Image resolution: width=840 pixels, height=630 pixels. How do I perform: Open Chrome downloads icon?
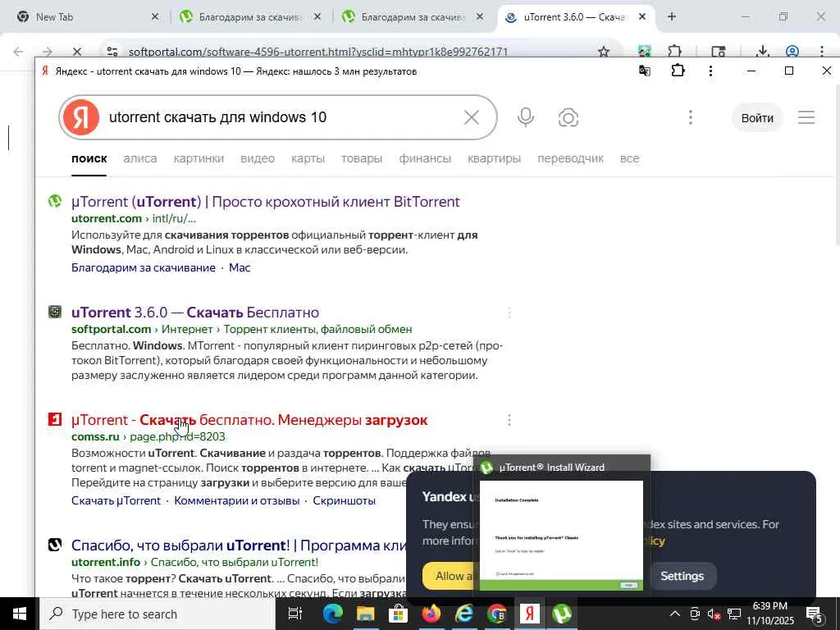click(x=762, y=52)
